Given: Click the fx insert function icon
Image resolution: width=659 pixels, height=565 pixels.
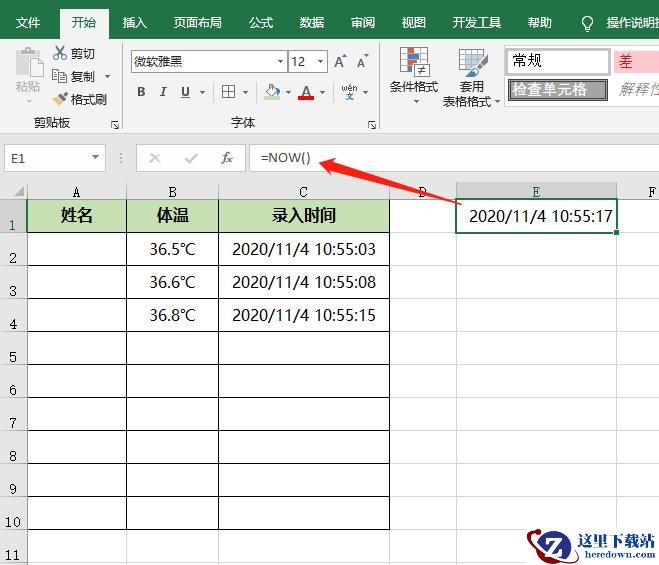Looking at the screenshot, I should [x=227, y=158].
